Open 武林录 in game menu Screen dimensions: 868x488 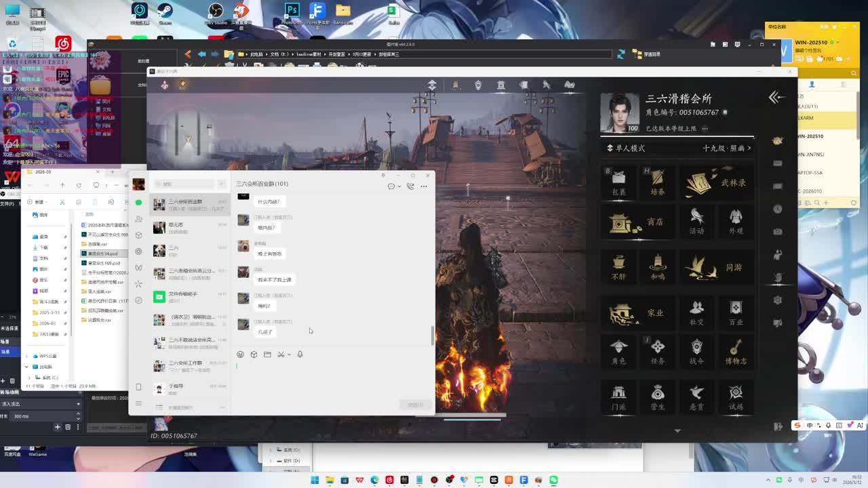[x=717, y=182]
